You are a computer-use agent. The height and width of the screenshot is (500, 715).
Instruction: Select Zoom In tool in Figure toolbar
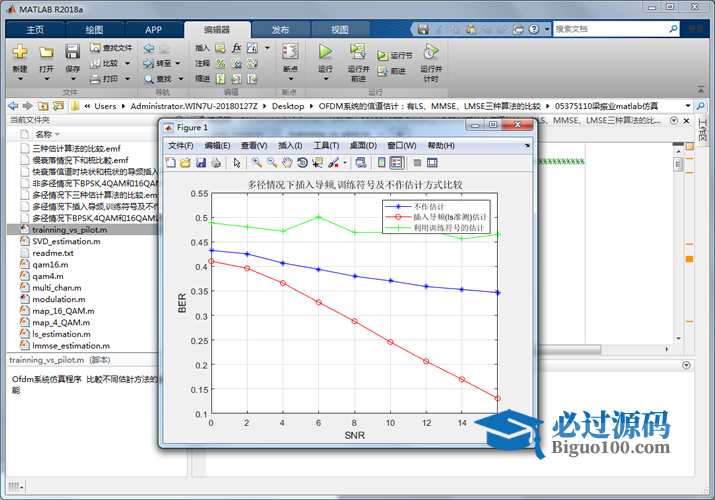(x=257, y=163)
